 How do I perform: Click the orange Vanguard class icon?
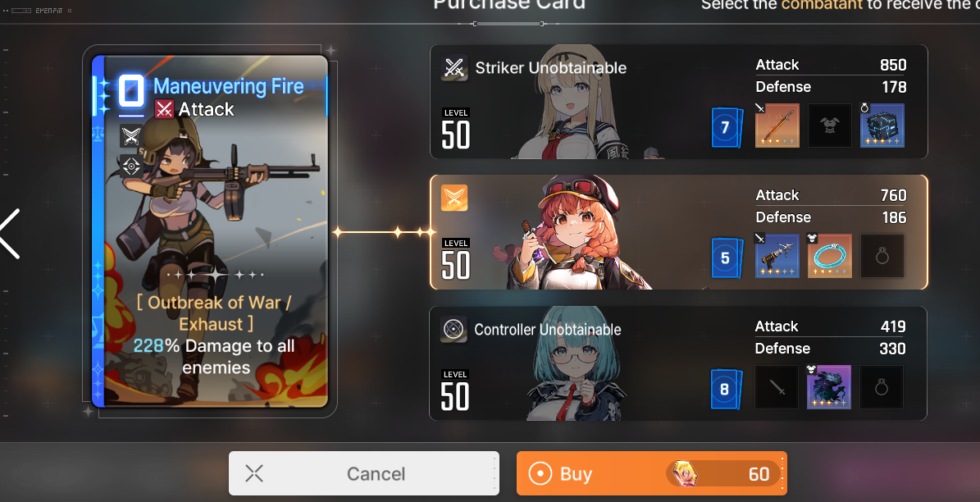[x=454, y=198]
